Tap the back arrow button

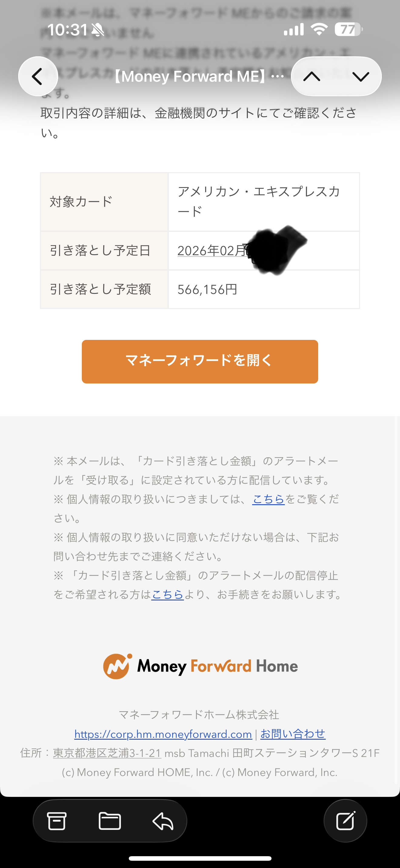click(x=38, y=77)
